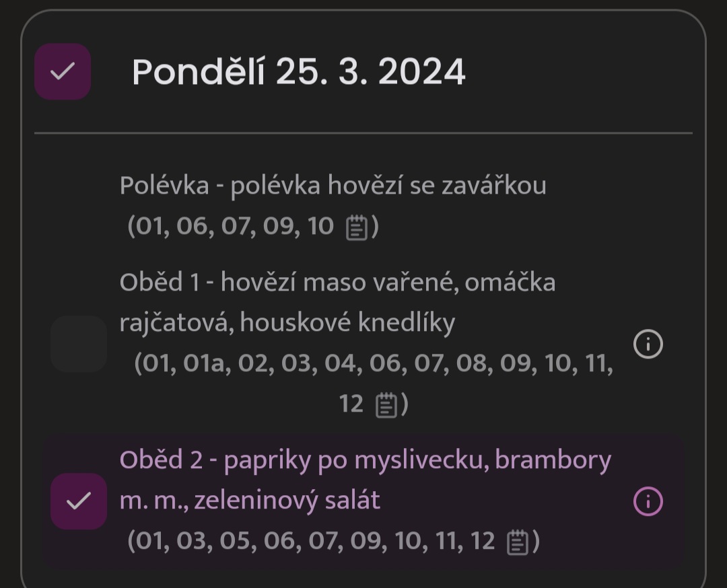Click omáčka text in Oběd 1

(510, 283)
